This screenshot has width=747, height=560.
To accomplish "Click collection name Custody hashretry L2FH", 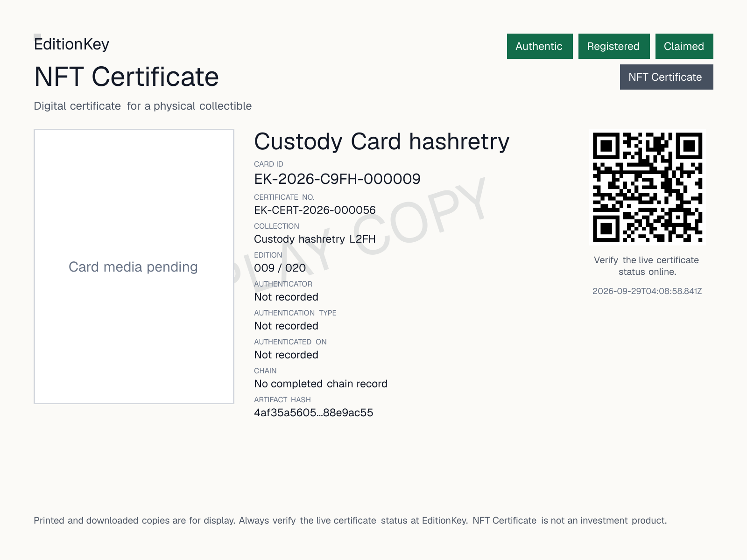I will (315, 239).
